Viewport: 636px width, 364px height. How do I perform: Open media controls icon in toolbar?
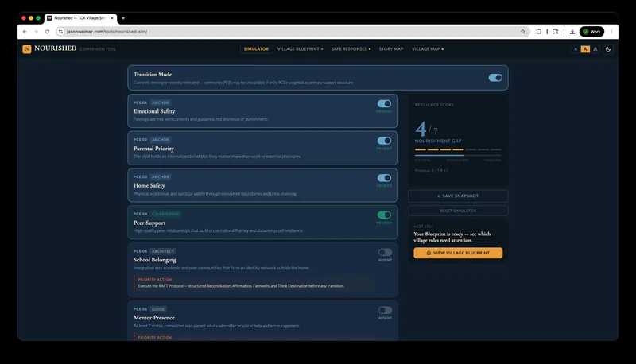pyautogui.click(x=555, y=32)
